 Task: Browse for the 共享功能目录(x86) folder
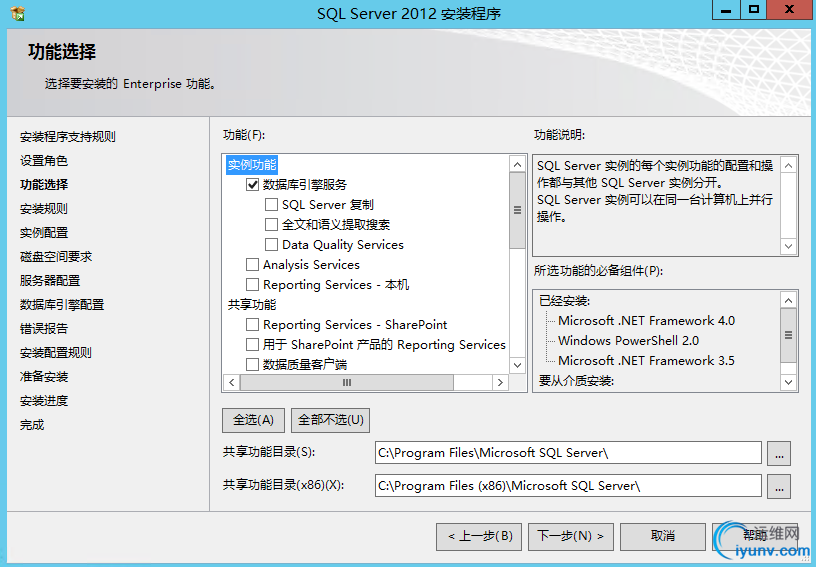point(779,486)
